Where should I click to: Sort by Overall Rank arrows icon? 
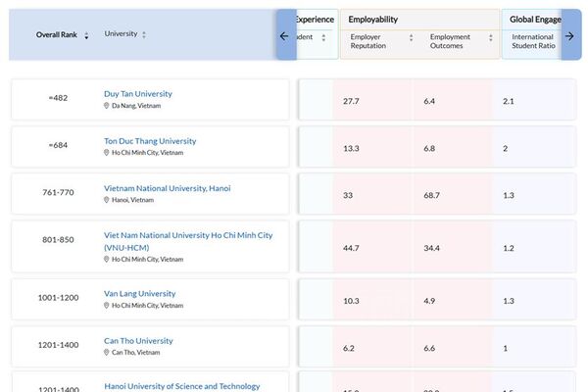click(x=86, y=35)
